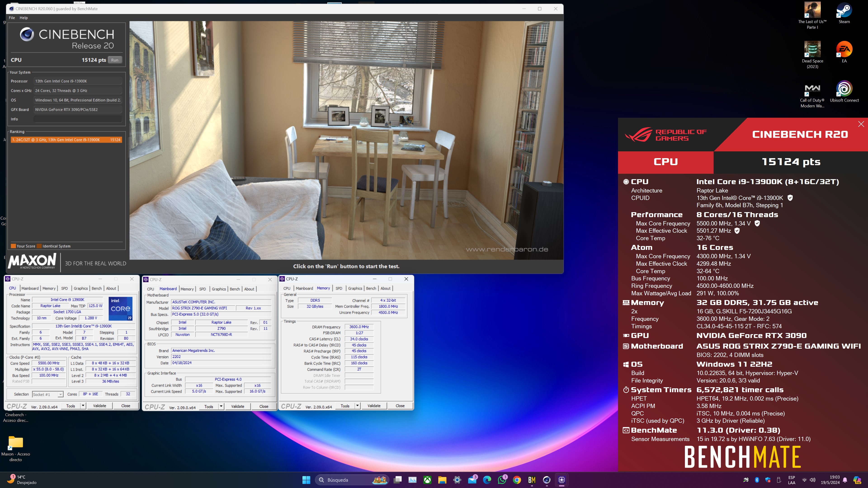Click the ESP LAA language indicator
The height and width of the screenshot is (488, 868).
792,480
